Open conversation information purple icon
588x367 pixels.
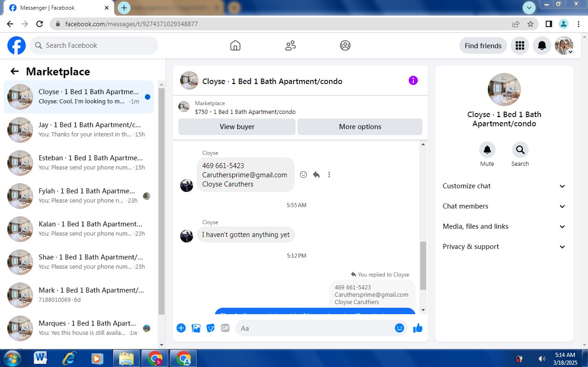[413, 80]
